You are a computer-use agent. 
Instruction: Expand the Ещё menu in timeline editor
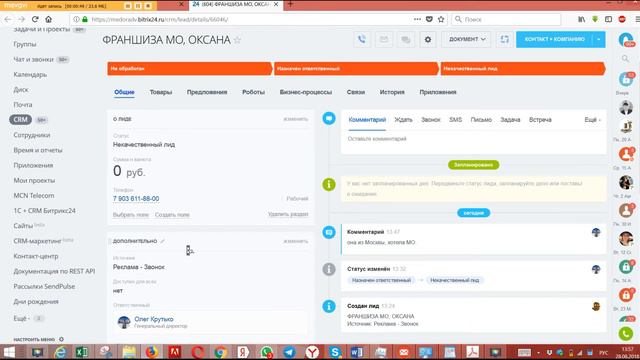click(x=592, y=120)
